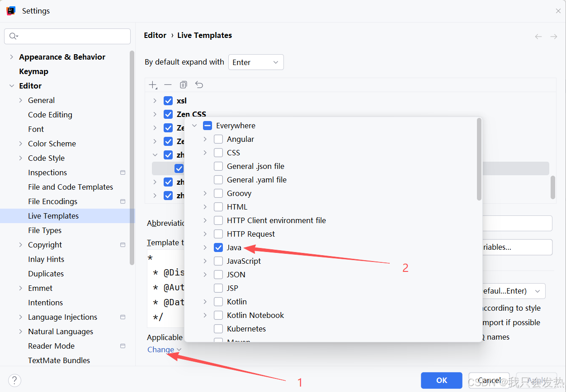Click project-level marker icon beside Inspections
Viewport: 566px width, 392px height.
point(123,173)
